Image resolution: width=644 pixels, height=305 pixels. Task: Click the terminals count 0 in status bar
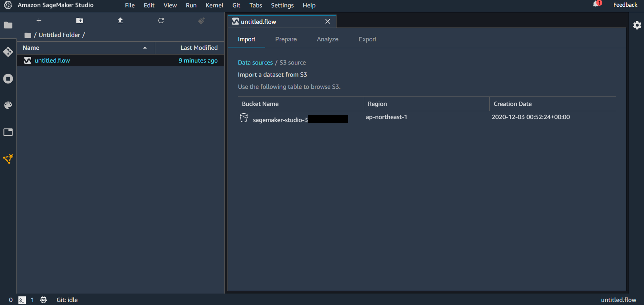click(11, 300)
